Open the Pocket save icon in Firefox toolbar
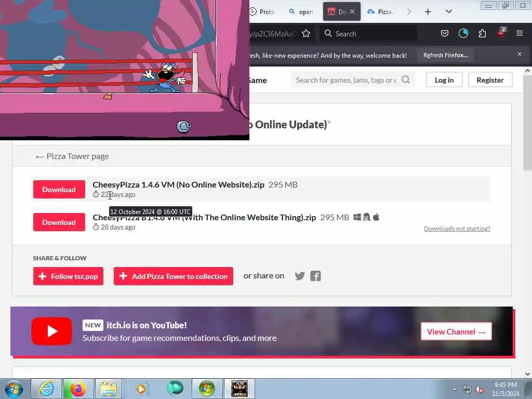This screenshot has height=399, width=532. point(445,33)
